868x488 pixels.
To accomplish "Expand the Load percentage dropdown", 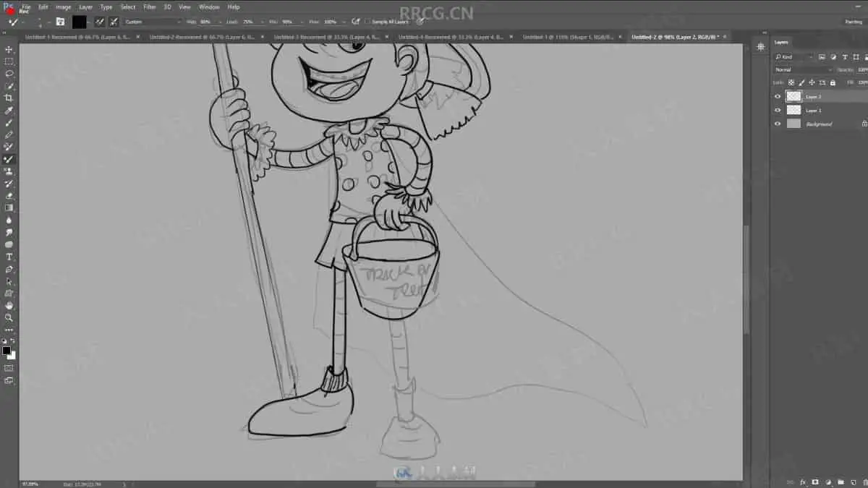I will (x=261, y=22).
